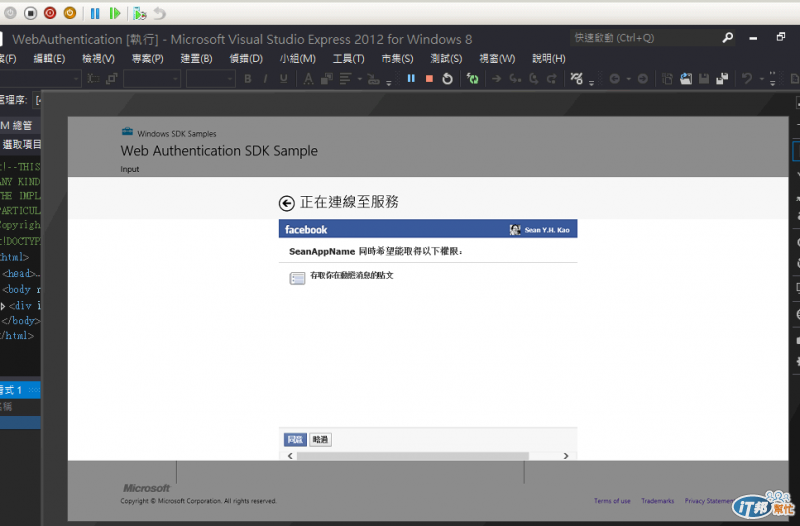The width and height of the screenshot is (800, 526).
Task: Open the 說明(H) menu
Action: (549, 59)
